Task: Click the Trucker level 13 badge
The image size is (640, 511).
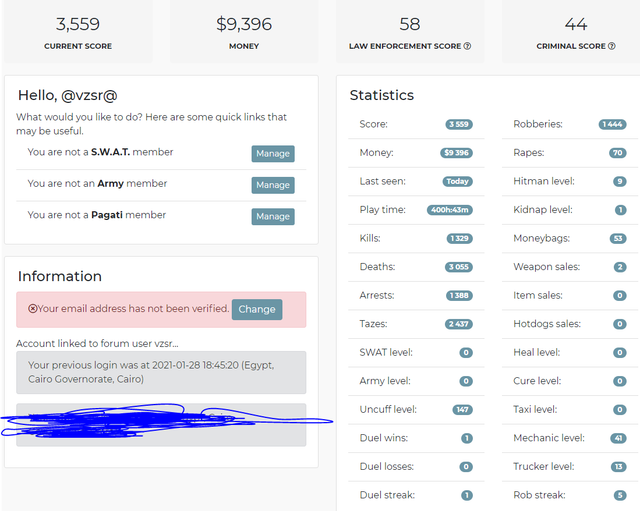Action: pyautogui.click(x=619, y=467)
